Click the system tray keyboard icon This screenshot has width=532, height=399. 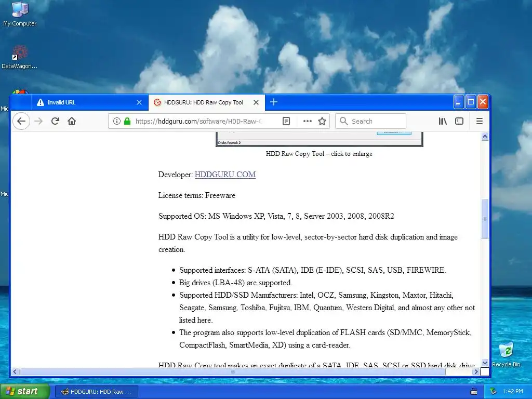(x=474, y=392)
